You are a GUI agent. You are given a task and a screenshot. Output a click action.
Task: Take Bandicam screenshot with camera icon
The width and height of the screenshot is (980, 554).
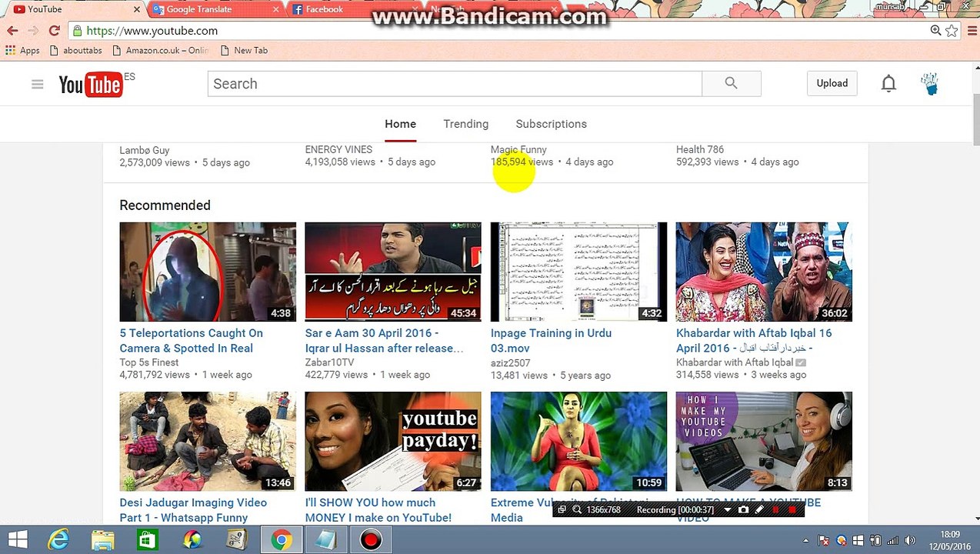tap(743, 509)
